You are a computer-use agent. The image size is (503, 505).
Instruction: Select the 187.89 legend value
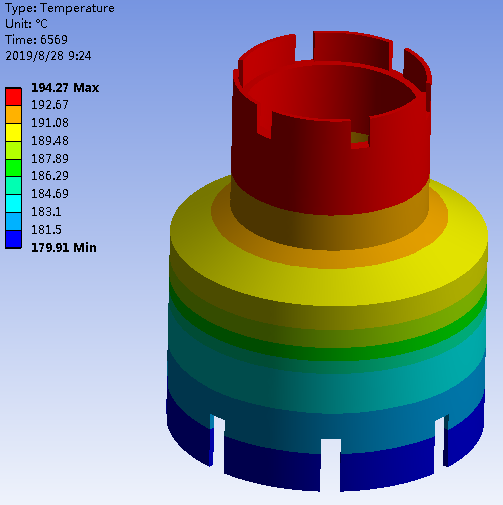tap(50, 158)
